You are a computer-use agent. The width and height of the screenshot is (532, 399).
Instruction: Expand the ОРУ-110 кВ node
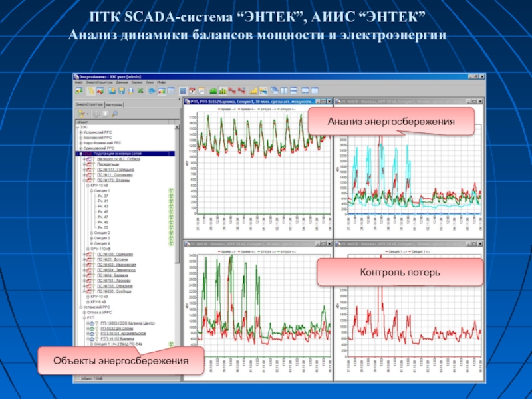pyautogui.click(x=88, y=249)
